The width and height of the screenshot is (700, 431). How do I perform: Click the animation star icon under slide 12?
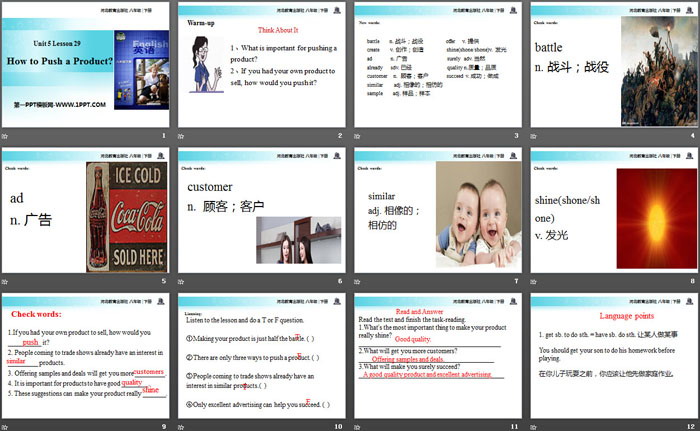[x=533, y=427]
